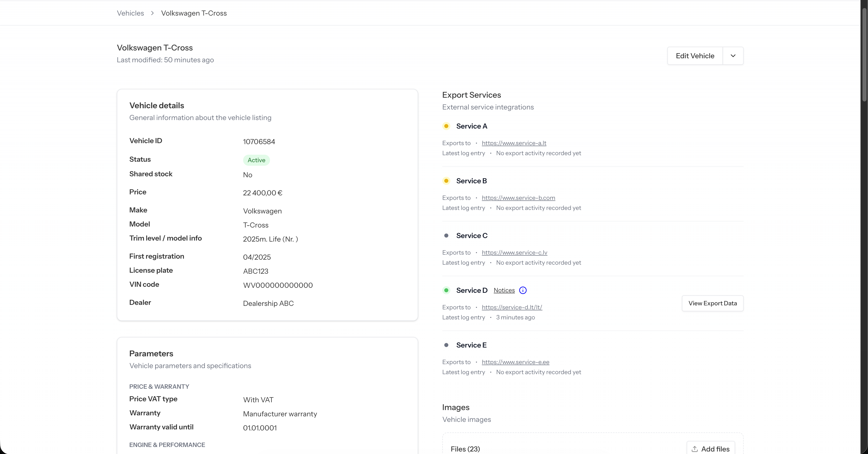This screenshot has width=868, height=454.
Task: Click the VIN code WV000000000000
Action: point(278,285)
